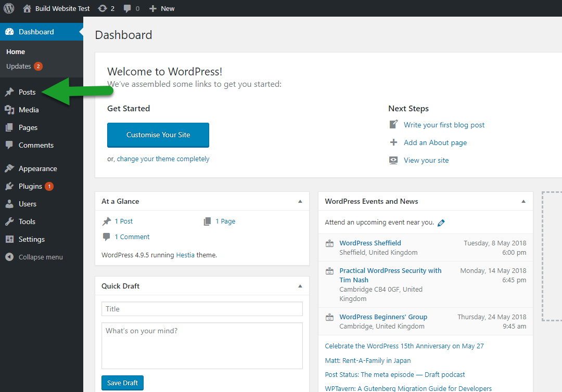Screen dimensions: 562x392
Task: Open the Comments menu in sidebar
Action: (x=36, y=145)
